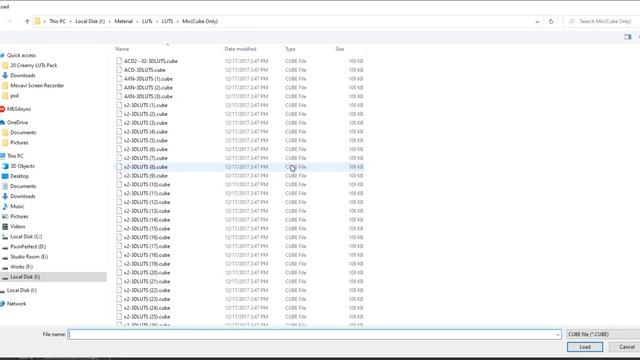Open Pictures under OneDrive
640x360 pixels.
[19, 142]
